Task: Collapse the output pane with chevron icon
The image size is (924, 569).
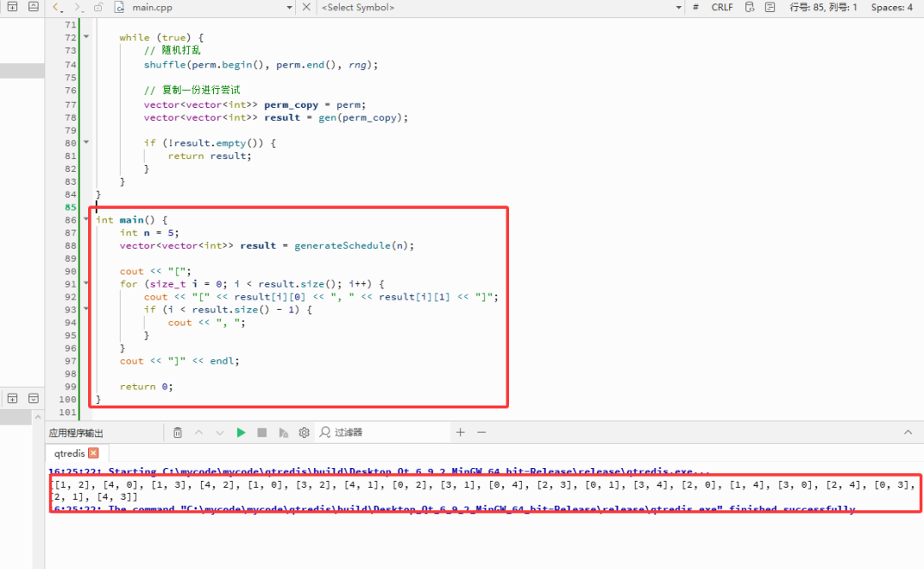Action: (908, 432)
